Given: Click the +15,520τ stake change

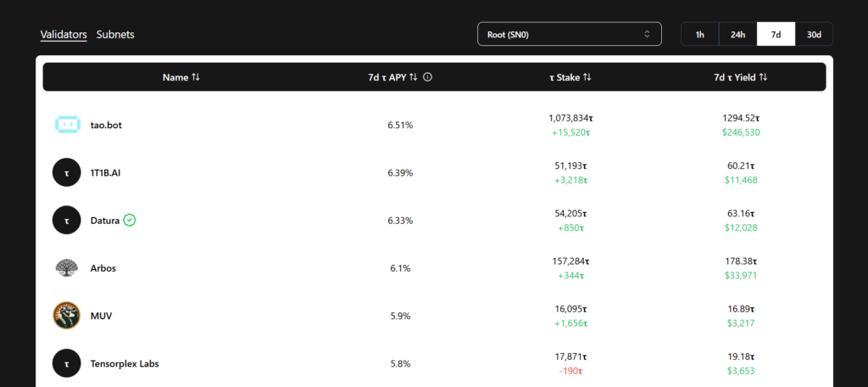Looking at the screenshot, I should 570,132.
